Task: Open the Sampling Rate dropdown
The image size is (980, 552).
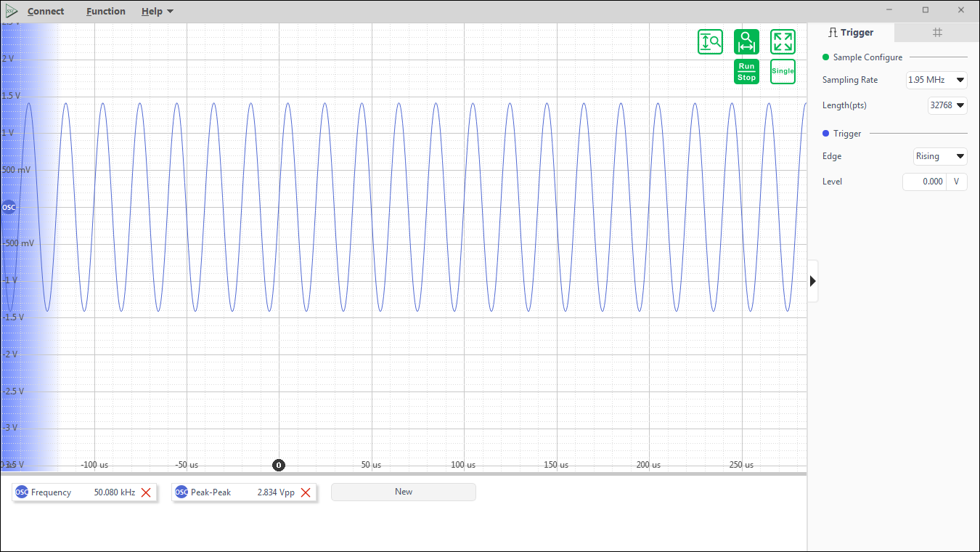Action: [x=936, y=80]
